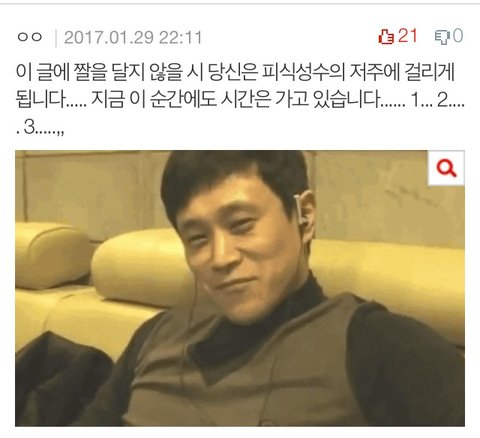Click the countdown text 1... 2....
Viewport: 480px width, 438px height.
(433, 99)
